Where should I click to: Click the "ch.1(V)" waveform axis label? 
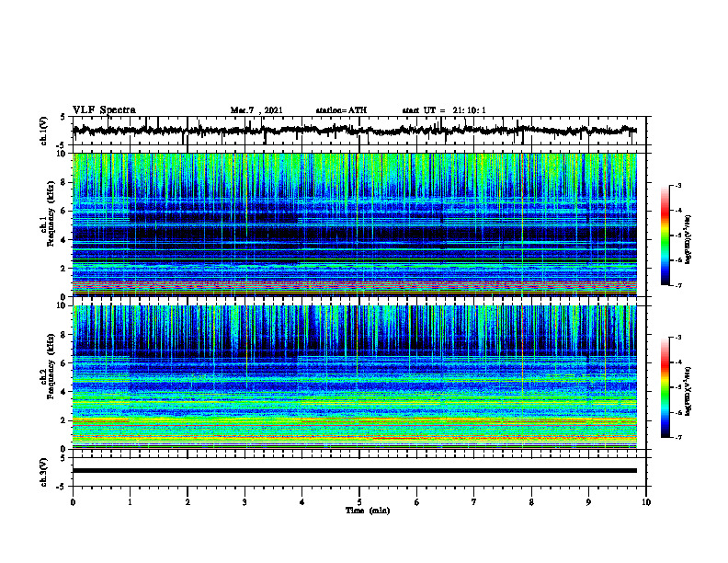[x=44, y=131]
